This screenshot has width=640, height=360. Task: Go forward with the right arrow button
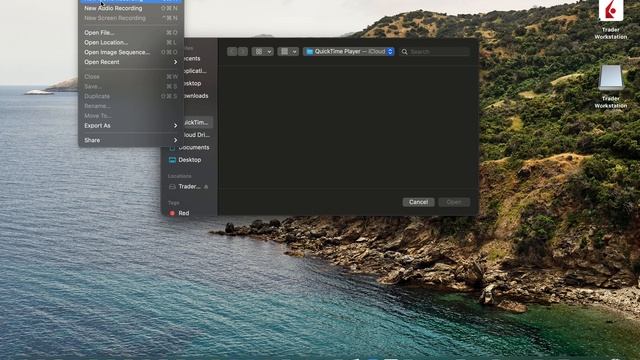click(242, 51)
